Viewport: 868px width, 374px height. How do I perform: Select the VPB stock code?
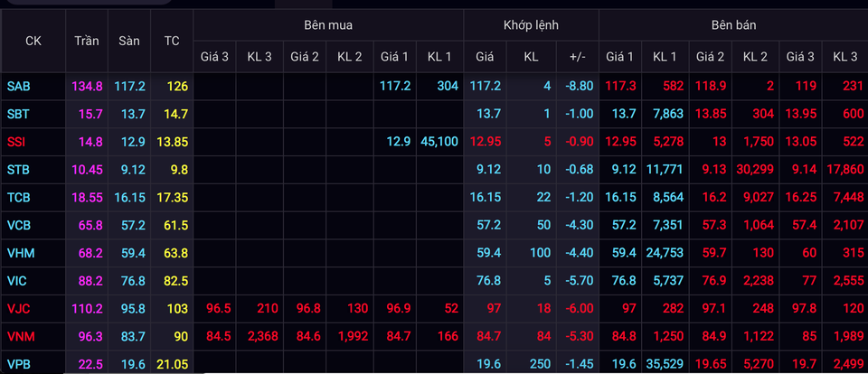coord(18,365)
